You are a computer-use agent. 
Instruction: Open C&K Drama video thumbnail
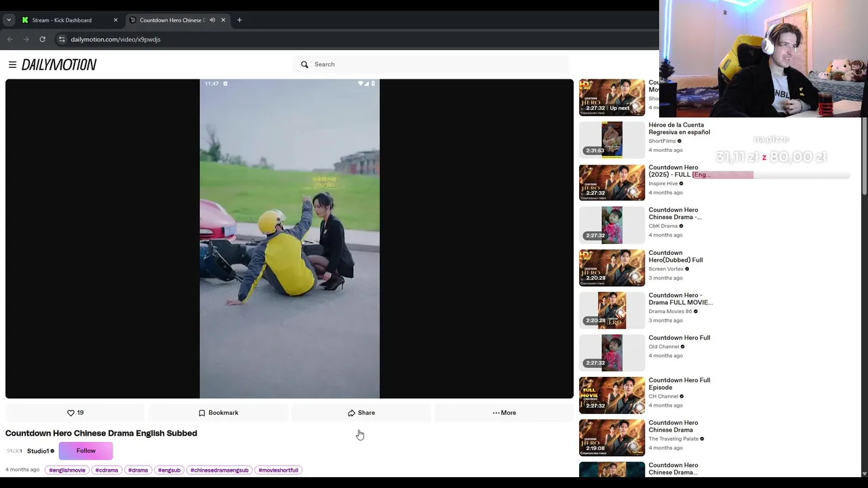[612, 225]
